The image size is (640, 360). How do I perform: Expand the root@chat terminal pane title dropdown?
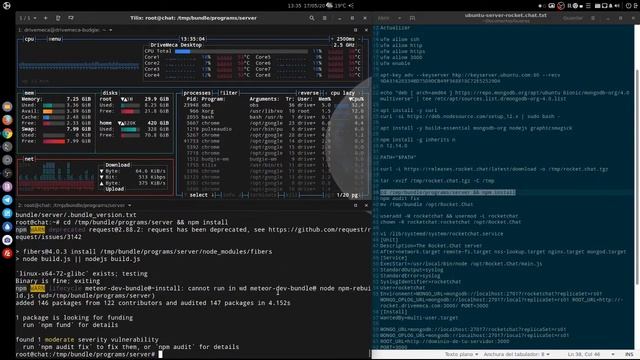[x=129, y=205]
